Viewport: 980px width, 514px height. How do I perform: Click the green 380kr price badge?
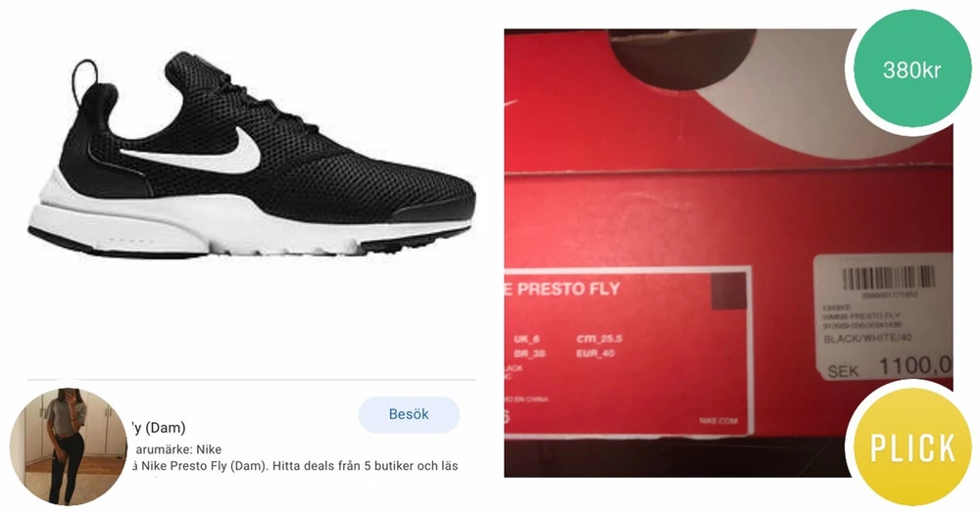[911, 70]
